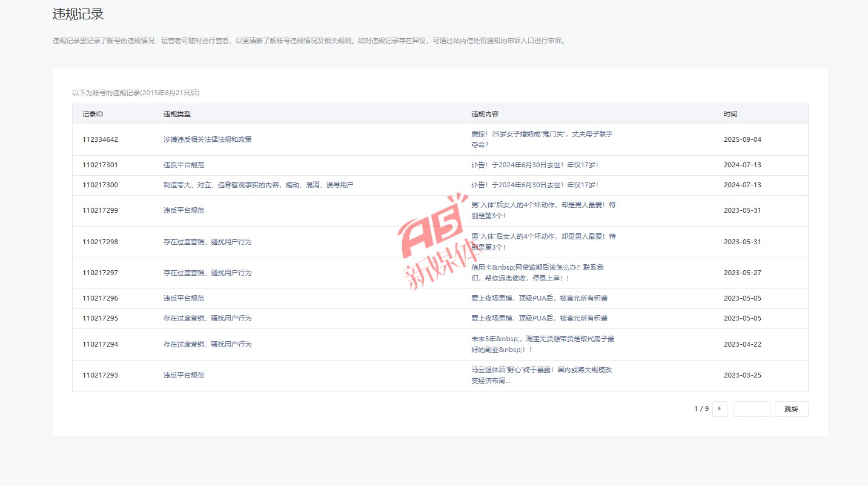Click the 跳转 jump button
Screen dimensions: 868x486
(791, 409)
